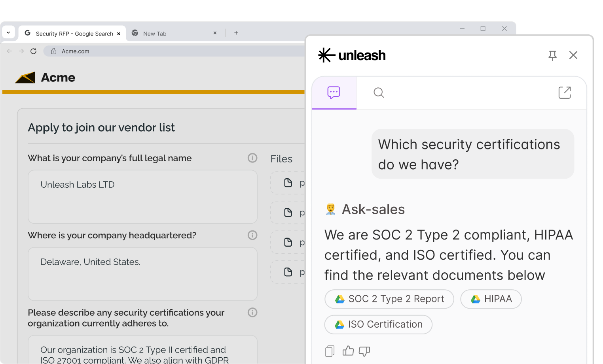Show info for company legal name question
The width and height of the screenshot is (603, 364).
[x=252, y=158]
